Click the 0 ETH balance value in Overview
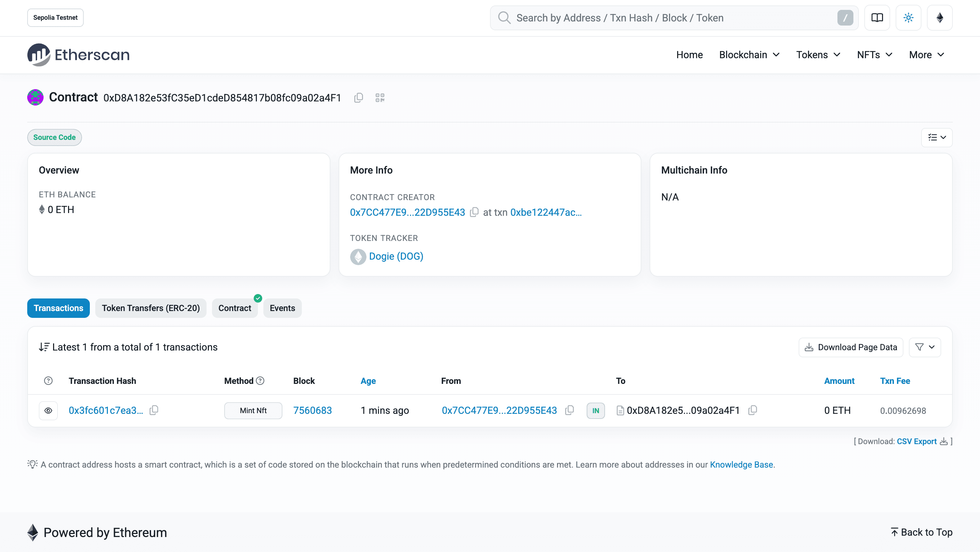 tap(61, 210)
